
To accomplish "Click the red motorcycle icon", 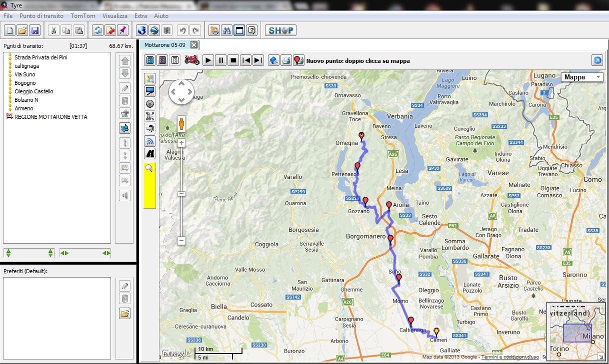I will [192, 60].
